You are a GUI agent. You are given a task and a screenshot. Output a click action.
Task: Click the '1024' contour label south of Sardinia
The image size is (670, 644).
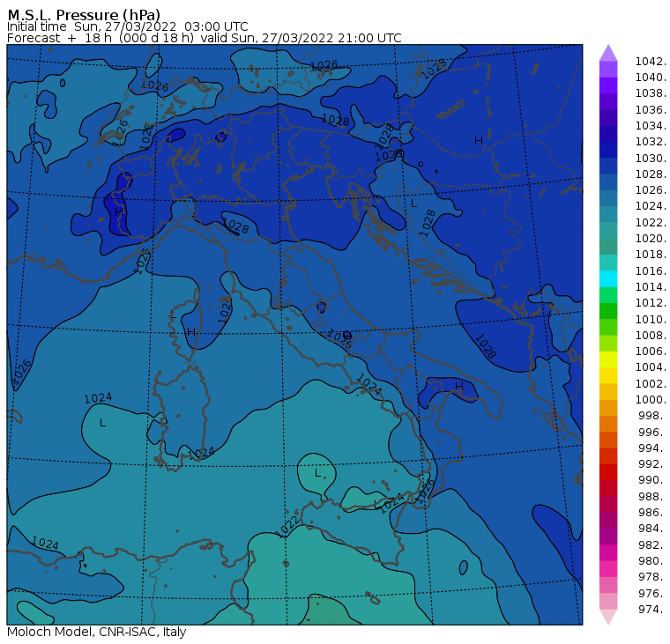(x=201, y=453)
